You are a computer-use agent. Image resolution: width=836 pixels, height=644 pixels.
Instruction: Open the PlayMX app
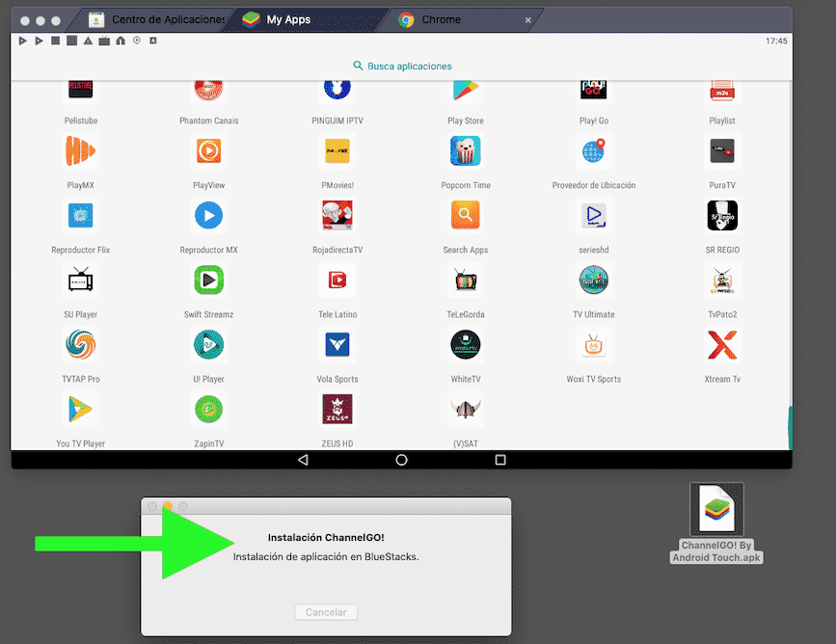click(x=80, y=151)
